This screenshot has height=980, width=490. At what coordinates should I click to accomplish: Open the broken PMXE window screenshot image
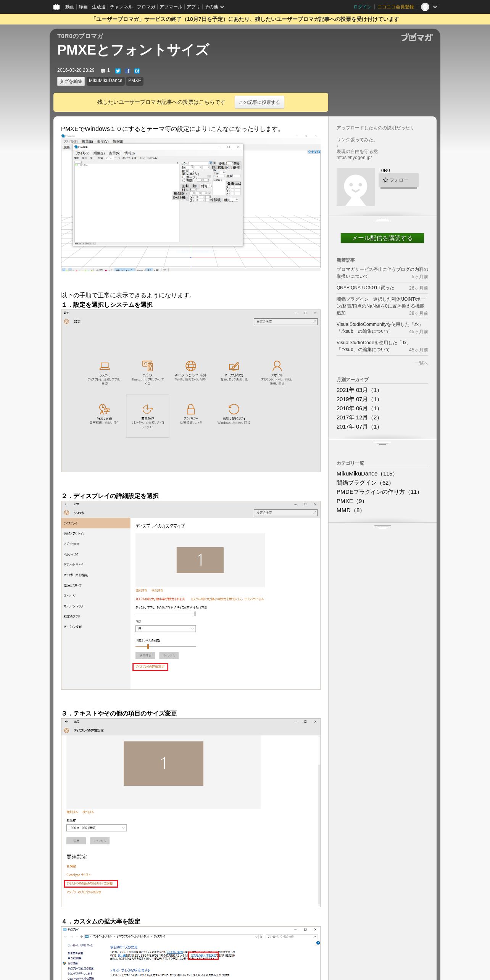coord(191,202)
